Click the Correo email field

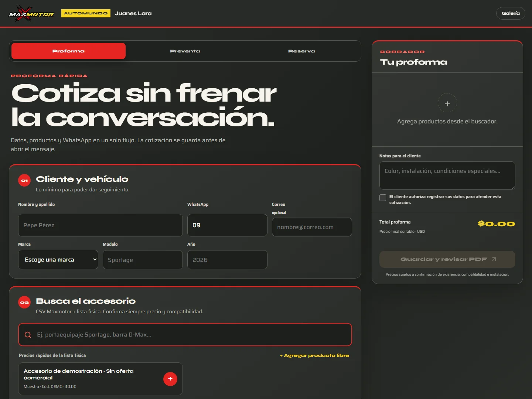click(312, 227)
